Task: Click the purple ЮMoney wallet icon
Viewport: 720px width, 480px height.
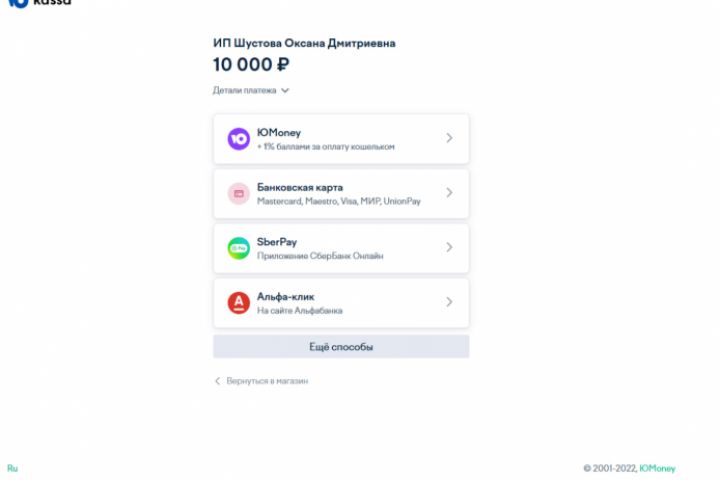Action: (239, 139)
